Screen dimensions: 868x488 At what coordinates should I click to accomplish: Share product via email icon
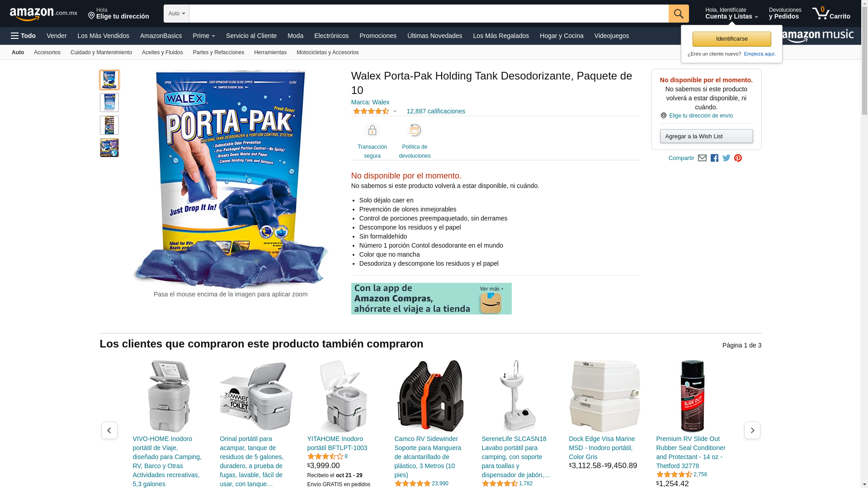point(702,158)
